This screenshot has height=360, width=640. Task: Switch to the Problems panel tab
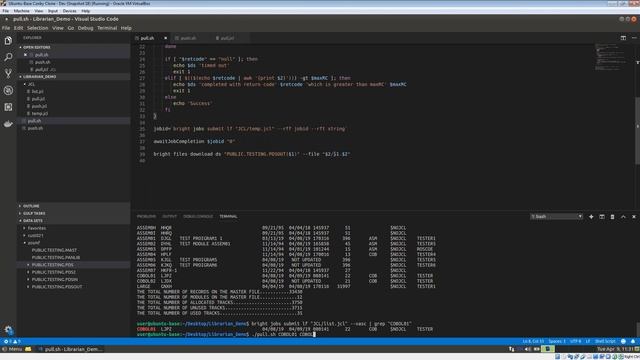[x=146, y=217]
